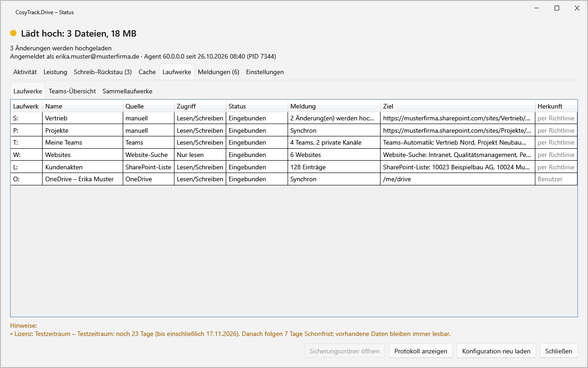The image size is (588, 368).
Task: Minimize the CosyTrack.Drive status window
Action: pos(536,8)
